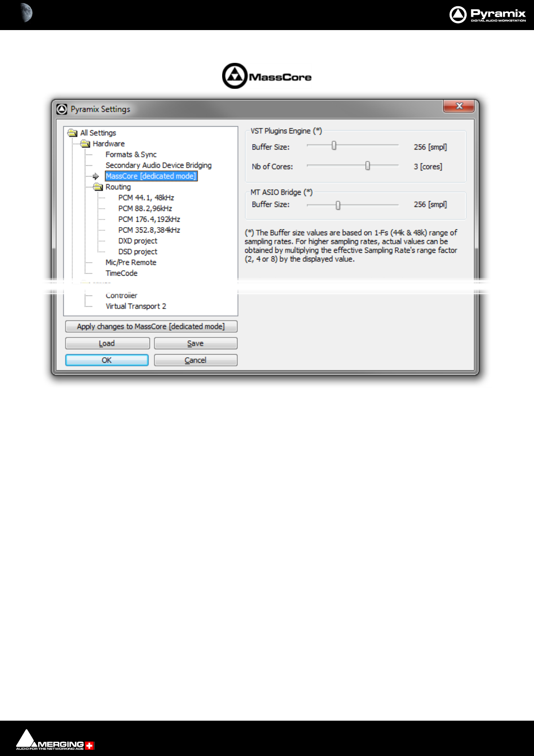The image size is (534, 756).
Task: Open TimeCode settings
Action: (122, 273)
